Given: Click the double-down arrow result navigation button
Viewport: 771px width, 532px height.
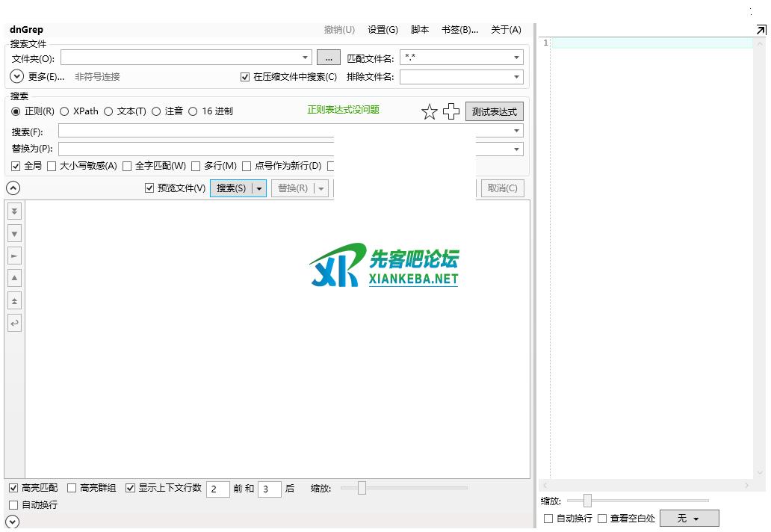Looking at the screenshot, I should (x=14, y=211).
